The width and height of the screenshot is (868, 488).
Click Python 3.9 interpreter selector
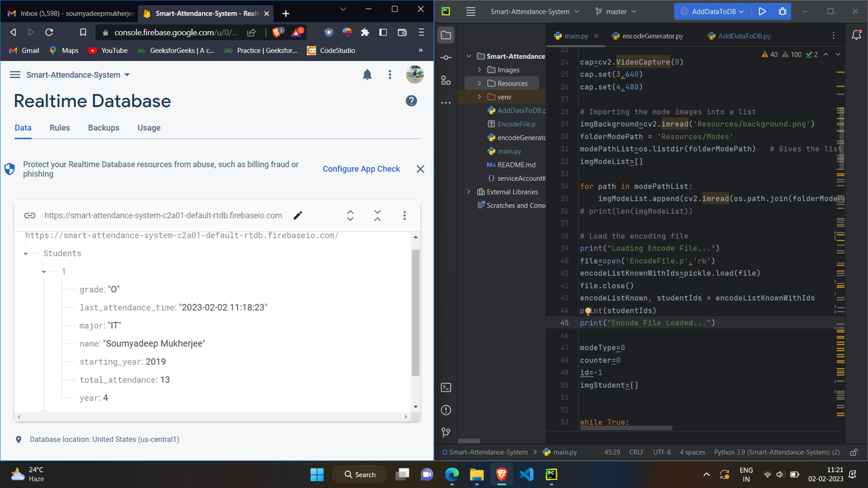(777, 452)
